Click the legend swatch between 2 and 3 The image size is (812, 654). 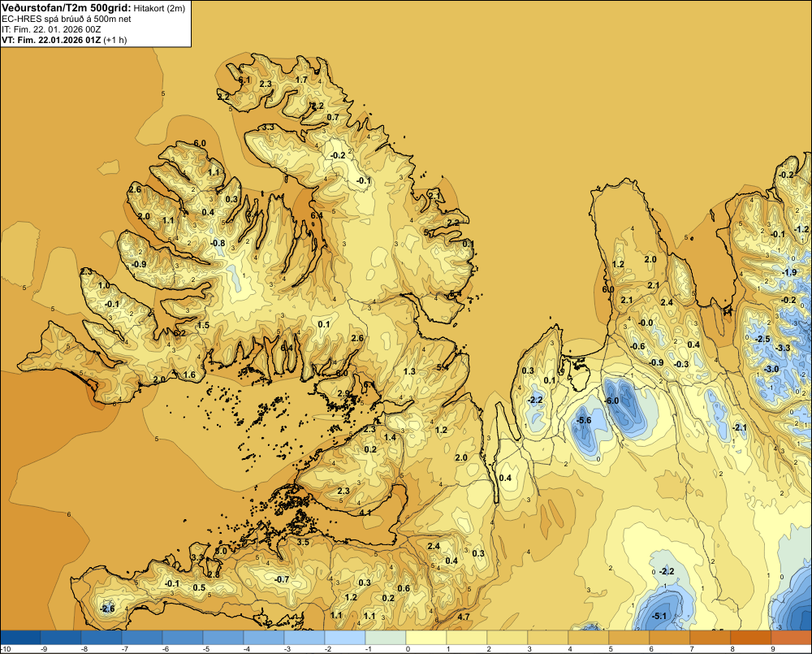(x=508, y=638)
